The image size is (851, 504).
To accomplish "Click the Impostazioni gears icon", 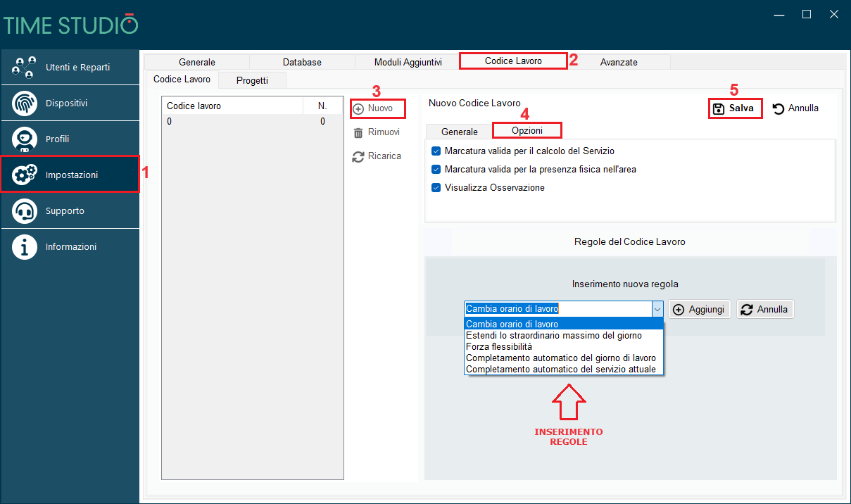I will [25, 175].
